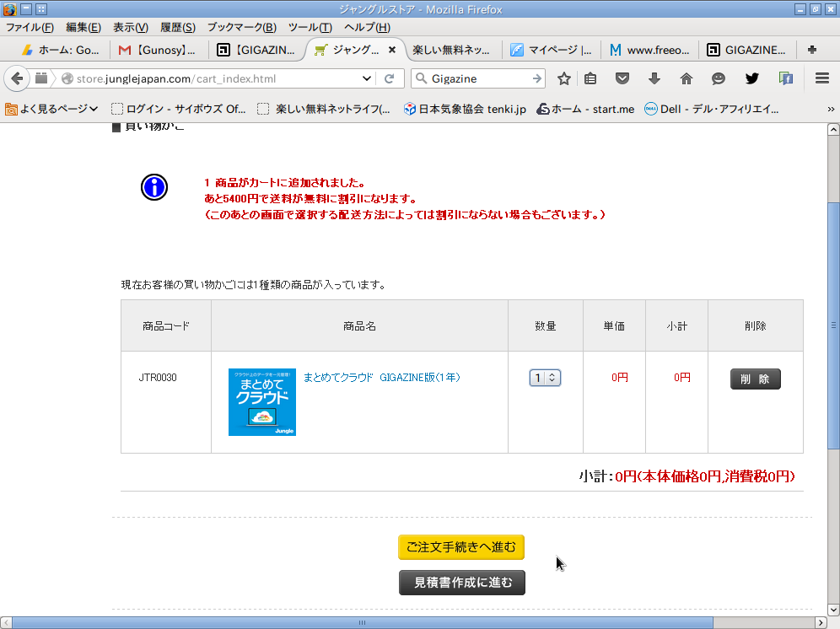Click the vertical scrollbar thumb

click(x=833, y=325)
